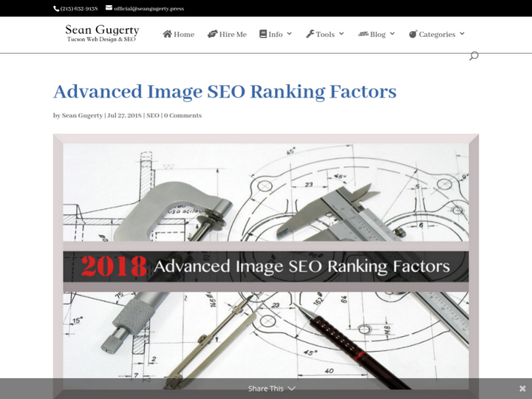Open the Info menu label
The image size is (532, 399).
[x=276, y=34]
